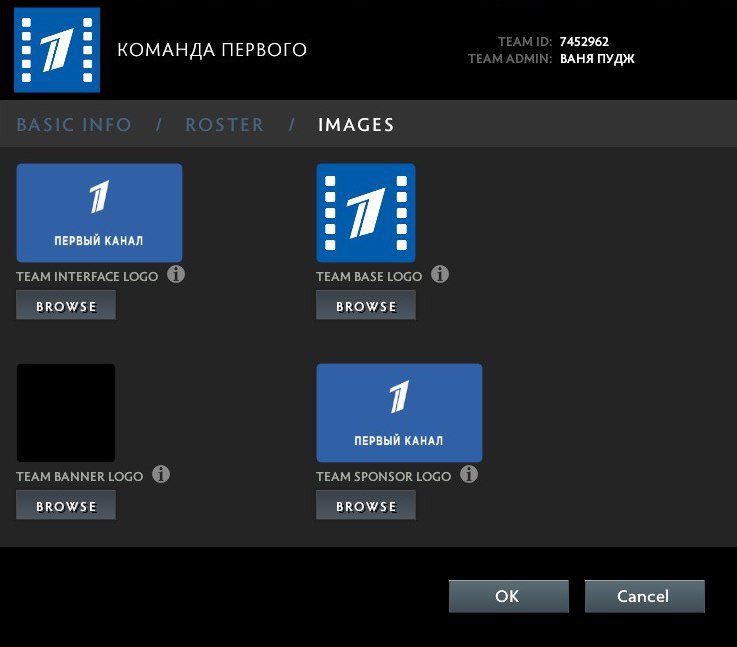Click the team ID value 7452962
The height and width of the screenshot is (647, 737).
click(x=584, y=42)
